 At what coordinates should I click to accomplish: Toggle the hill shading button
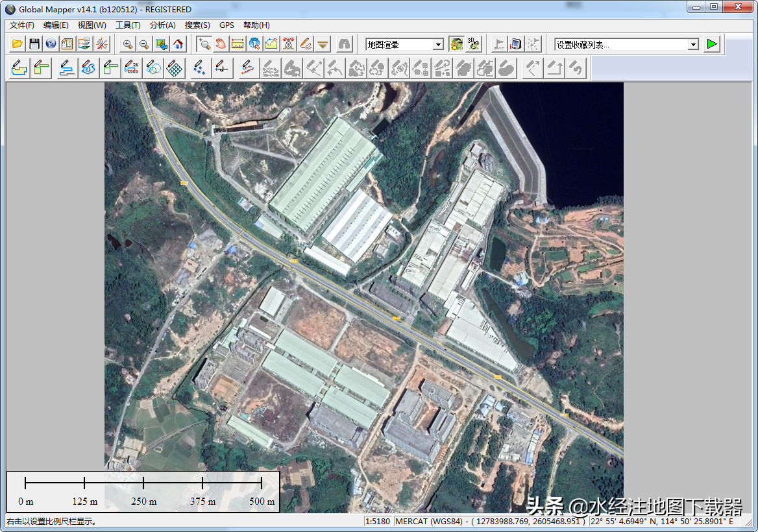coord(457,44)
